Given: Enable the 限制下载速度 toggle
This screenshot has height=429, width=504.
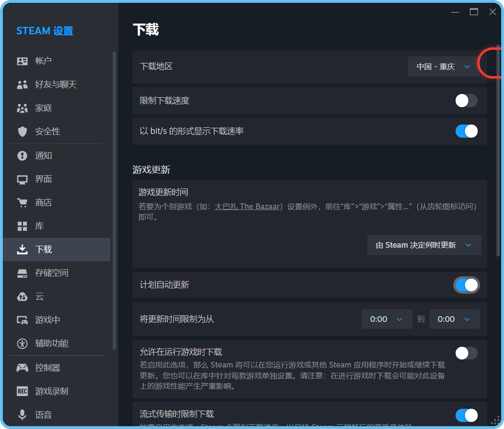Looking at the screenshot, I should 466,101.
